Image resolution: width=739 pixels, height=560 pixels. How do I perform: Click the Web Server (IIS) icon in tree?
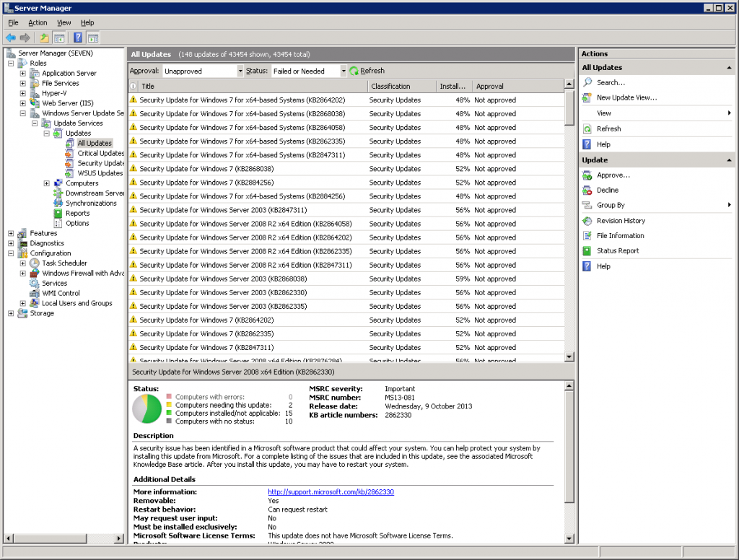click(x=35, y=102)
